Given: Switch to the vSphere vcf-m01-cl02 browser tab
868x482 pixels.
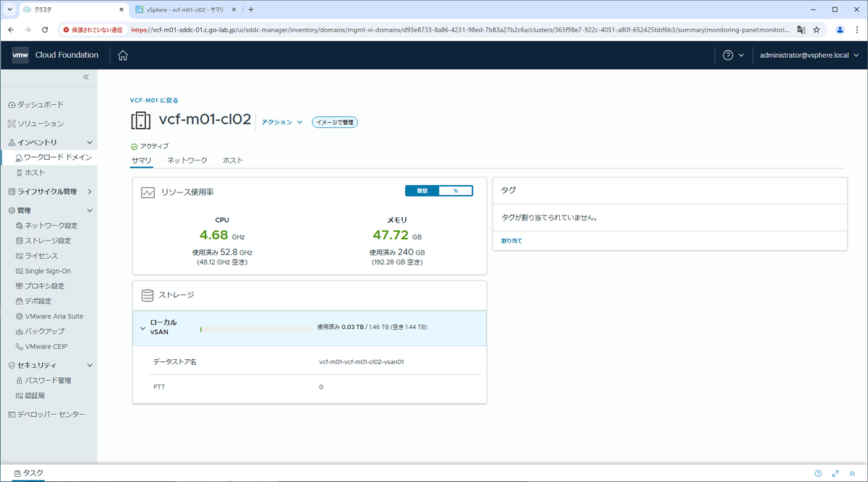Looking at the screenshot, I should [184, 9].
